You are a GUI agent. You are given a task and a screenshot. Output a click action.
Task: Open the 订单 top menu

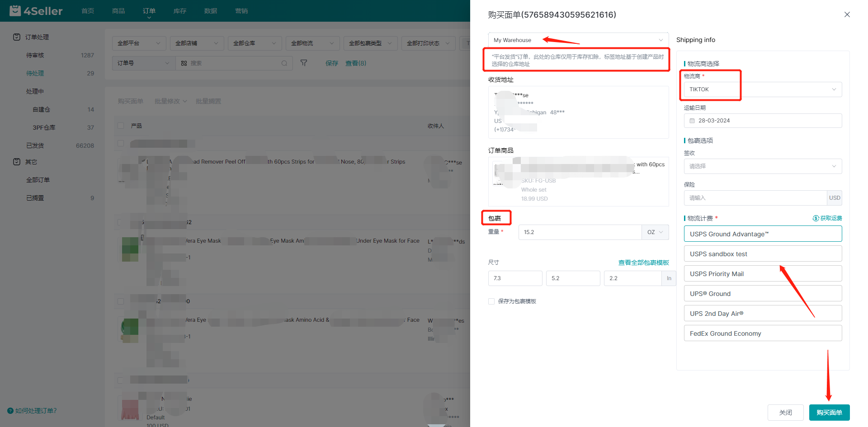[x=149, y=11]
